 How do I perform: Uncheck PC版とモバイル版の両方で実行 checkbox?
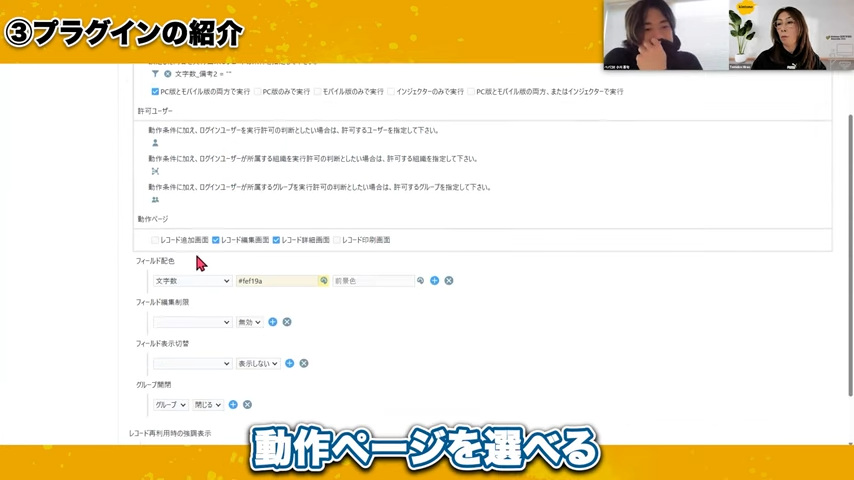(155, 92)
